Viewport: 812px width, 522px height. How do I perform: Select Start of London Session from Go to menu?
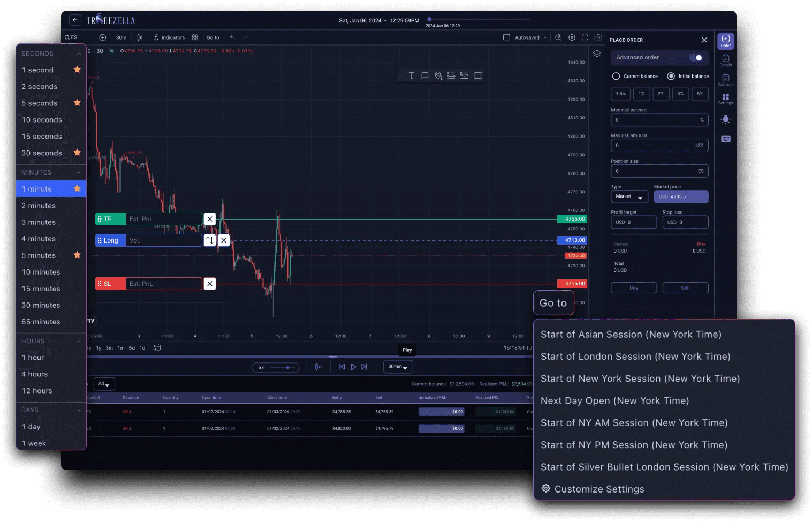tap(635, 356)
